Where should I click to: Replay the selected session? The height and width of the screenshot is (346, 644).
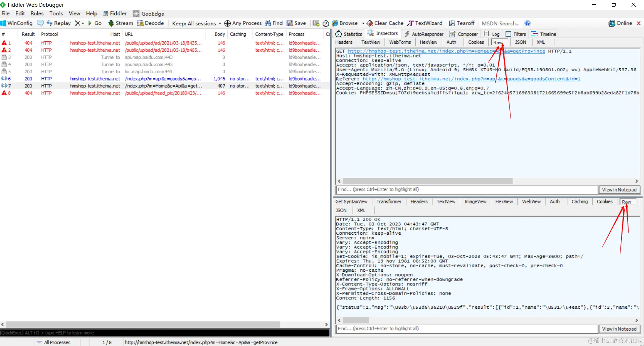click(x=59, y=23)
